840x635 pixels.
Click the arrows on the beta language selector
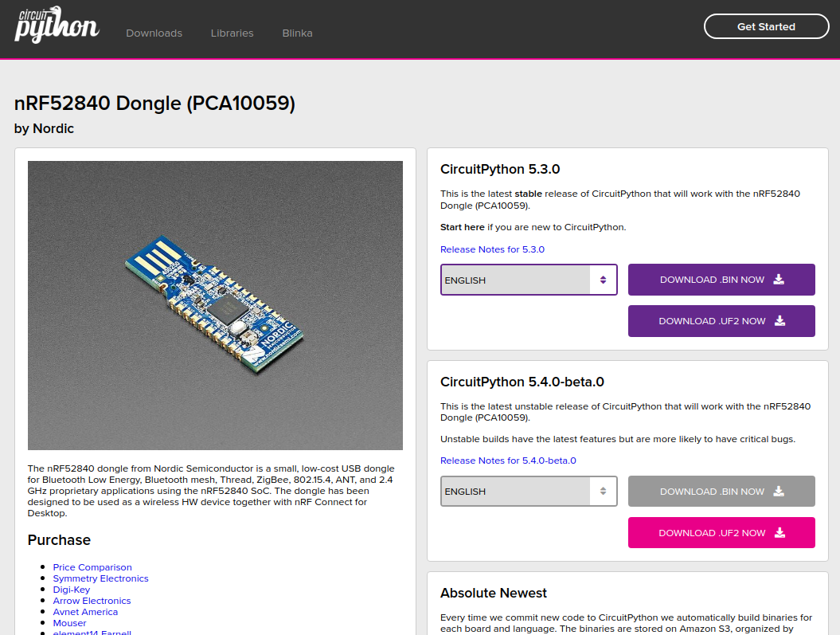pos(604,492)
